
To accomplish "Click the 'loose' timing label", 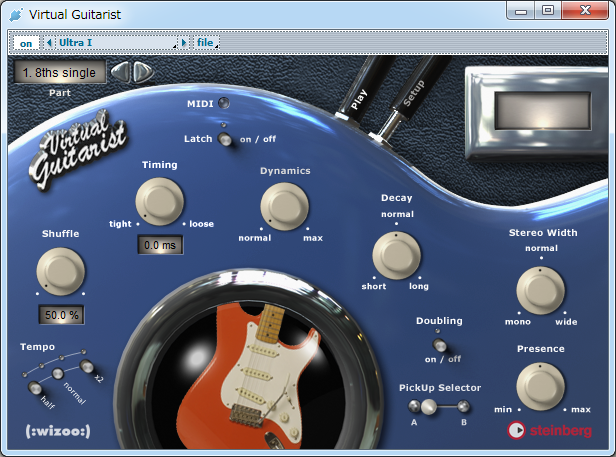I will (x=202, y=224).
